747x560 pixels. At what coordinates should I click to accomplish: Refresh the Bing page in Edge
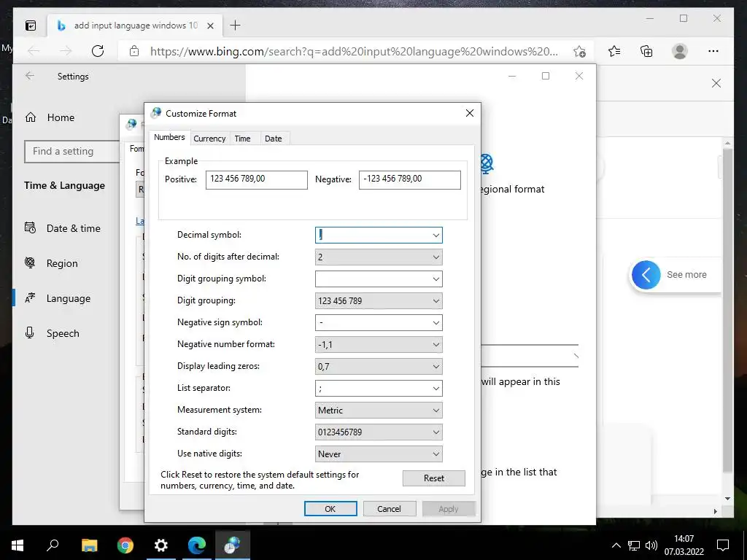click(98, 51)
